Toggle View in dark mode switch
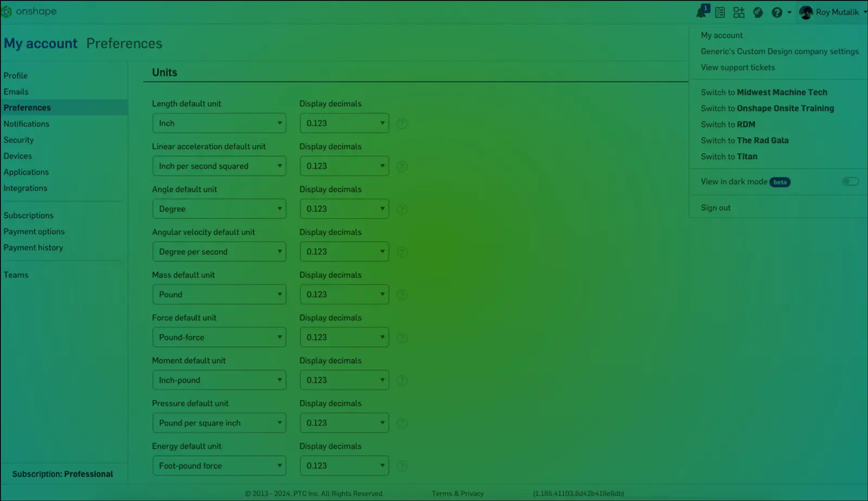 [850, 181]
